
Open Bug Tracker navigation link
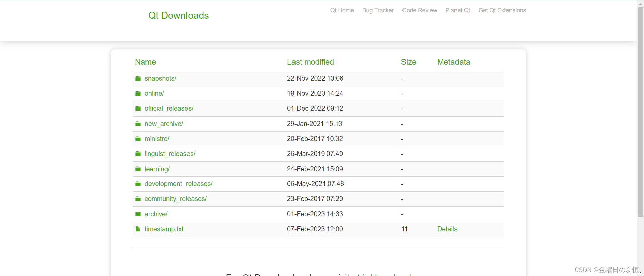378,10
